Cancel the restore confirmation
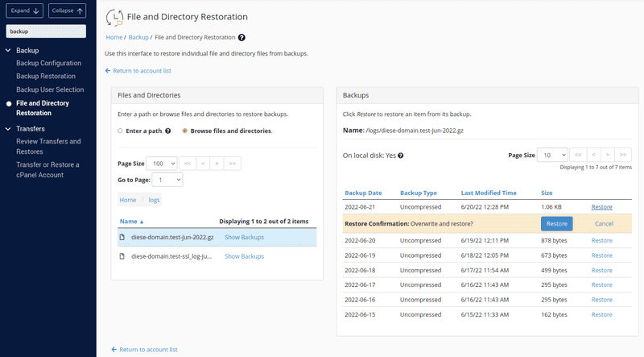Image resolution: width=644 pixels, height=357 pixels. pyautogui.click(x=603, y=223)
